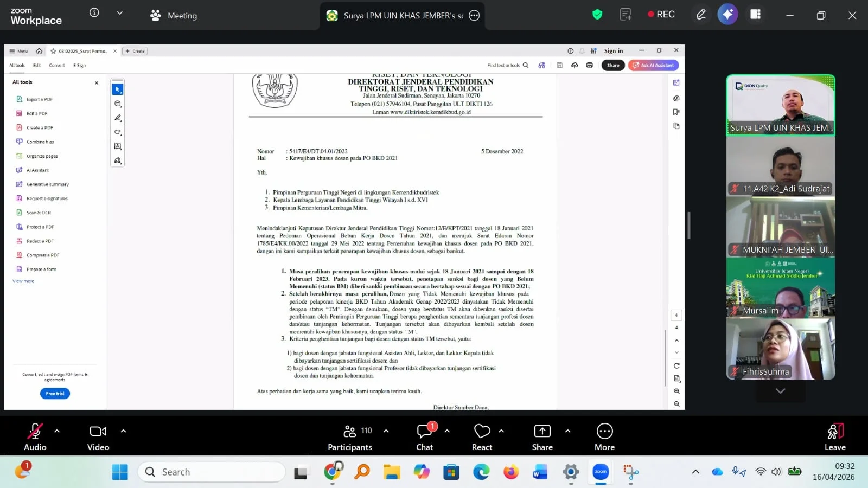Open the Meeting tab
The height and width of the screenshot is (488, 868).
[x=174, y=16]
